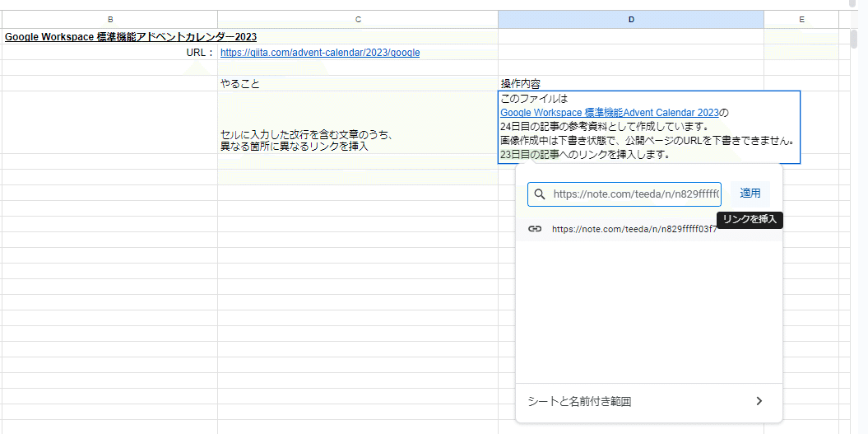Open the qiita.com advent-calendar link
Viewport: 868px width, 434px height.
[x=320, y=53]
